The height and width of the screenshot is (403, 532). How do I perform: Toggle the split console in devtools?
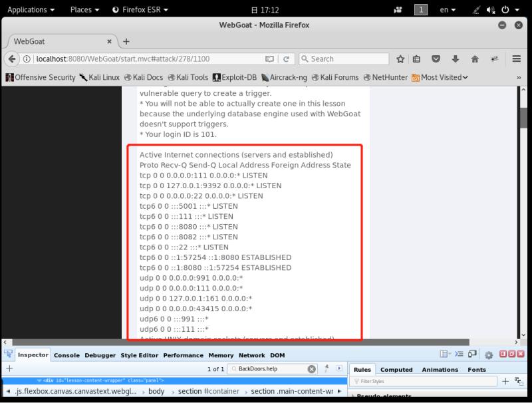click(459, 354)
